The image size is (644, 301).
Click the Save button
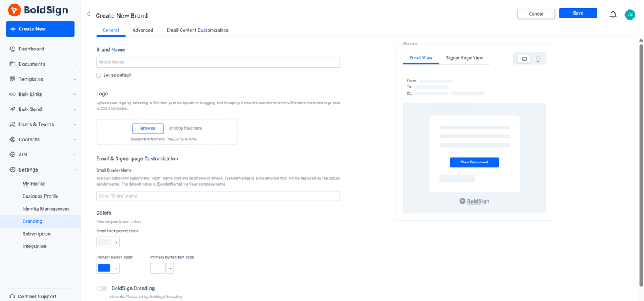pos(578,13)
